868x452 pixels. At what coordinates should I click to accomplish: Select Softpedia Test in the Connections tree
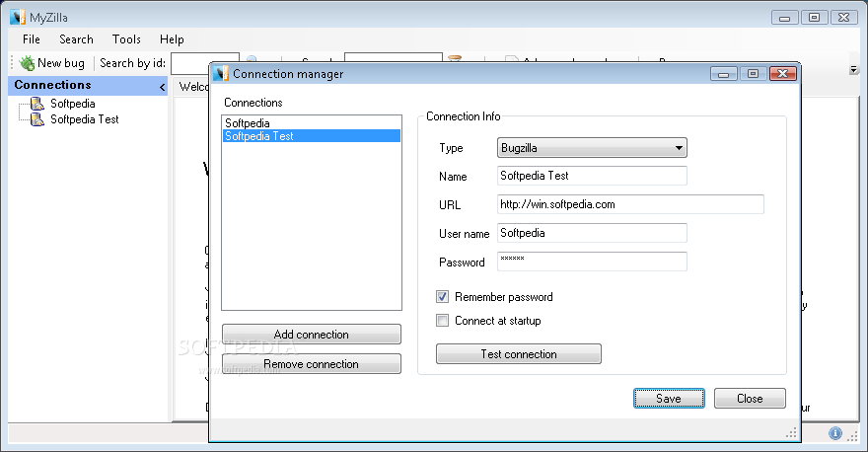[84, 119]
